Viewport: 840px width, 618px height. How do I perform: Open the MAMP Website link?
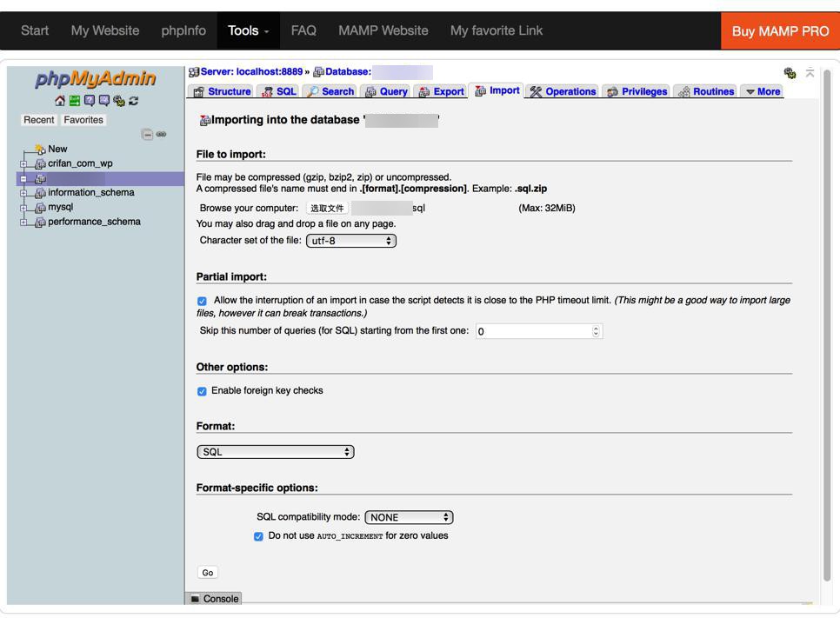click(x=383, y=30)
